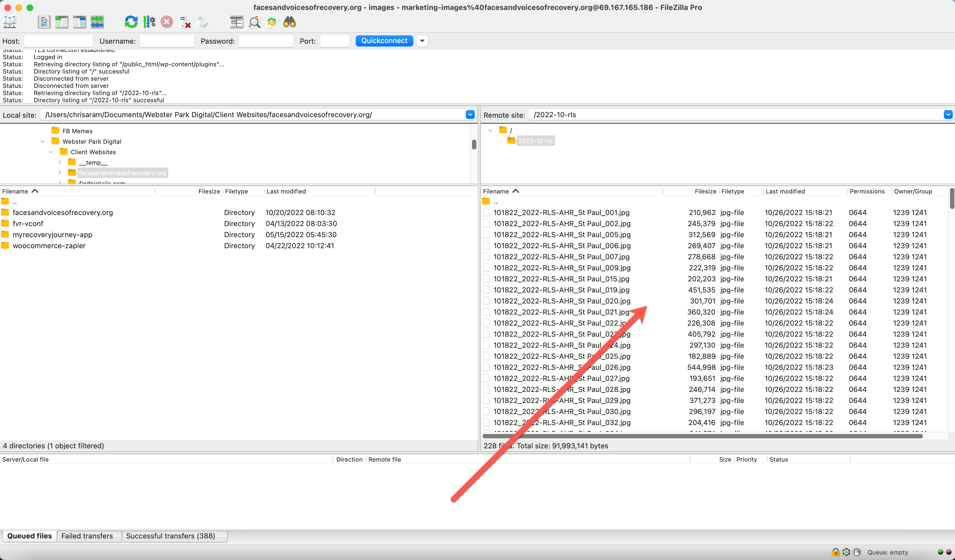Toggle transfer queue display icon

(x=97, y=22)
